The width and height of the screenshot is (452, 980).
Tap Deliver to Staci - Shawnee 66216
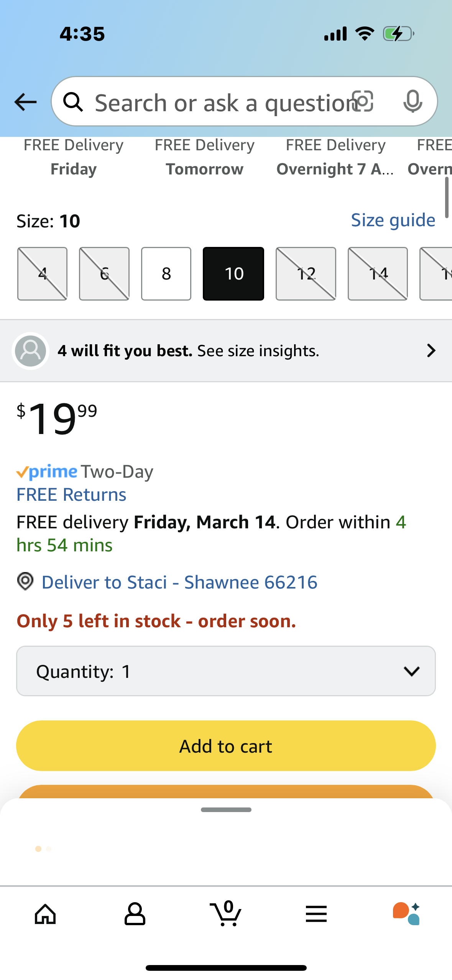pyautogui.click(x=179, y=582)
